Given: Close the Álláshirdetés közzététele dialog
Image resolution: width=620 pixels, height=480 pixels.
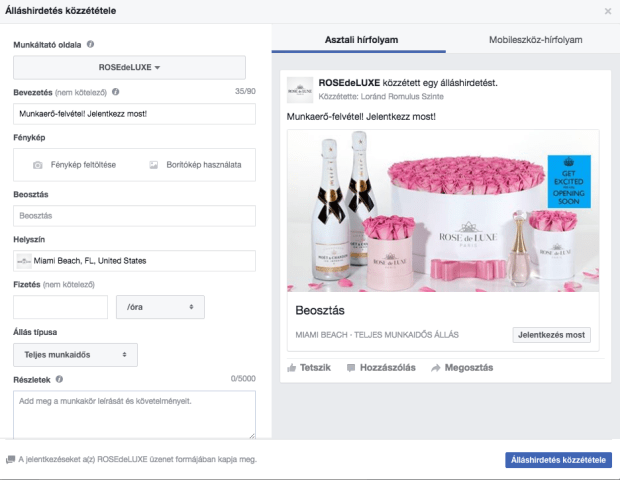Looking at the screenshot, I should [608, 11].
